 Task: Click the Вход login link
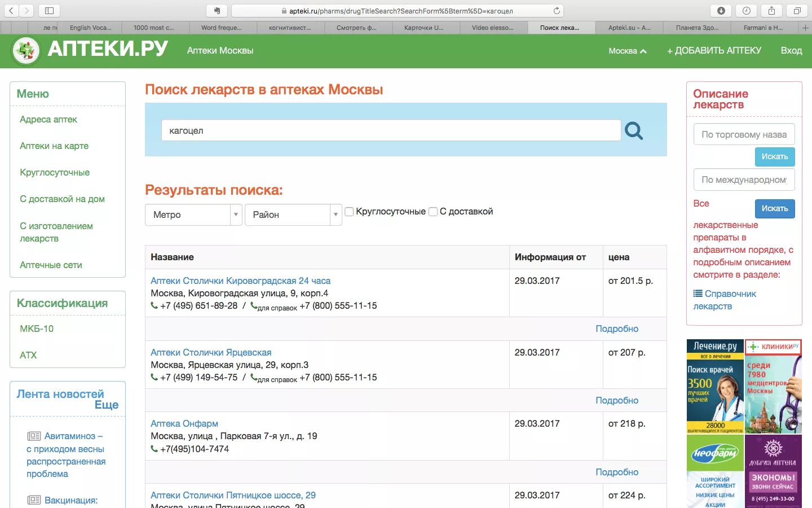[x=791, y=51]
